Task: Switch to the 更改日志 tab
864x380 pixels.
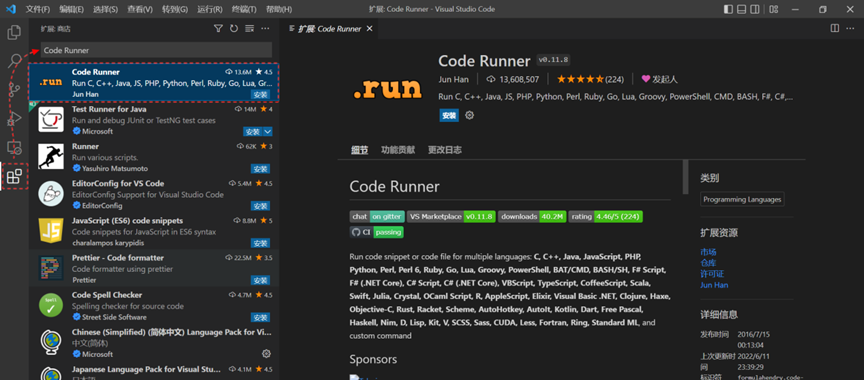Action: click(445, 150)
